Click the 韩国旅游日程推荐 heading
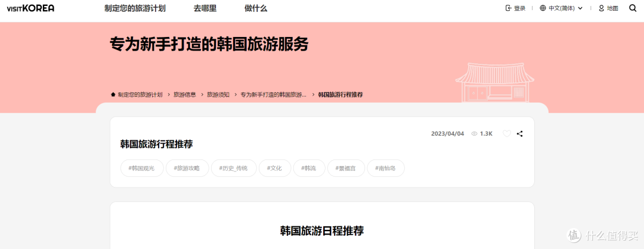The height and width of the screenshot is (249, 644). [x=322, y=230]
